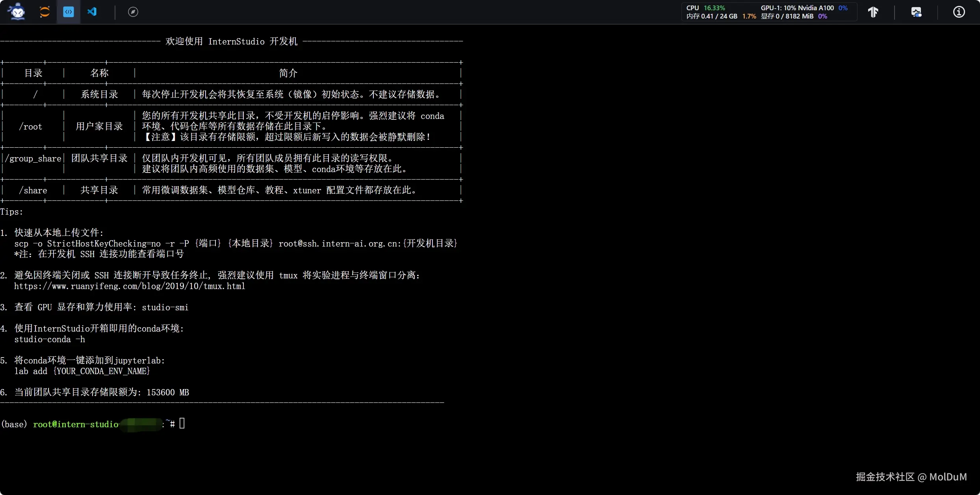
Task: Click the studio-smi command text
Action: 165,308
